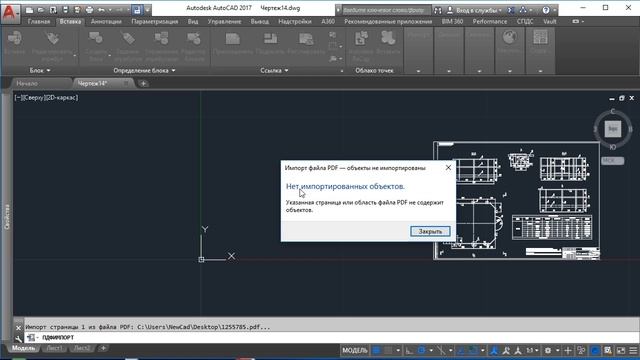Switch to the 'Аннотации' ribbon tab
This screenshot has height=360, width=640.
[x=106, y=21]
